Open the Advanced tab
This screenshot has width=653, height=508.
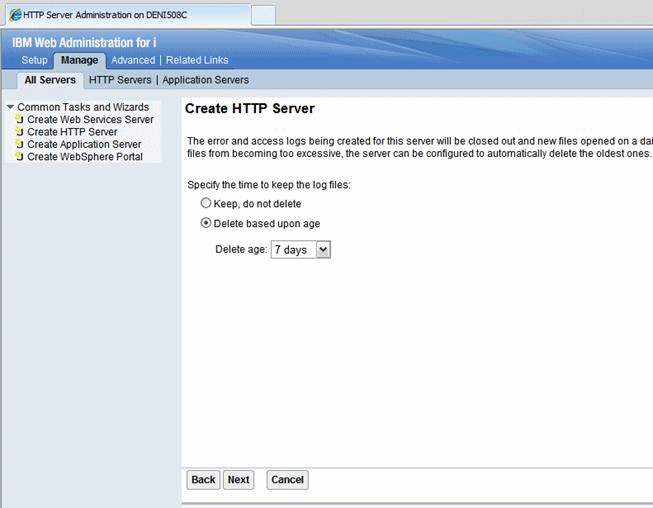(133, 60)
